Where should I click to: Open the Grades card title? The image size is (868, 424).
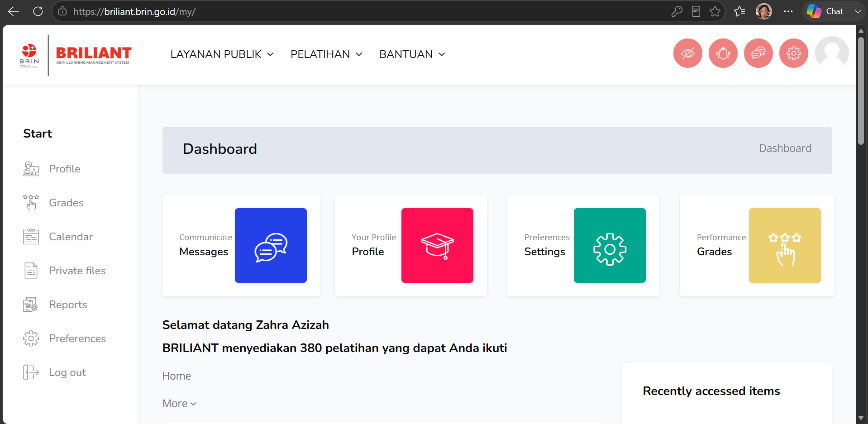714,252
